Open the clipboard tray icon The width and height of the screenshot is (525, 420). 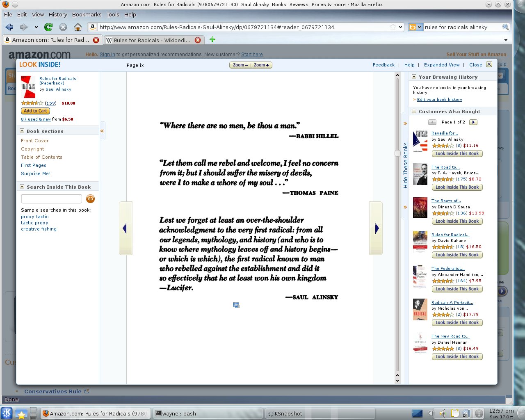(x=455, y=413)
